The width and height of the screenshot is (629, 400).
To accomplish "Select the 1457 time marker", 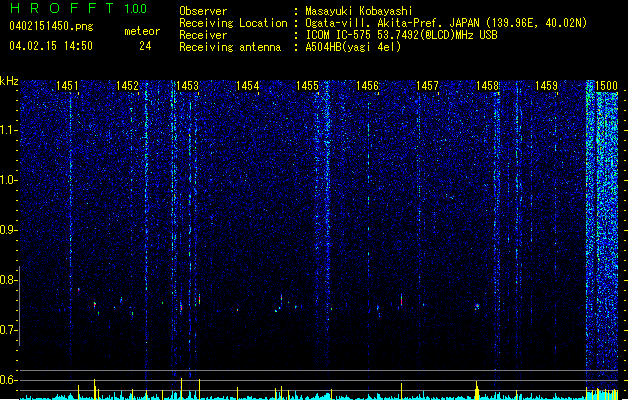I will [x=427, y=86].
